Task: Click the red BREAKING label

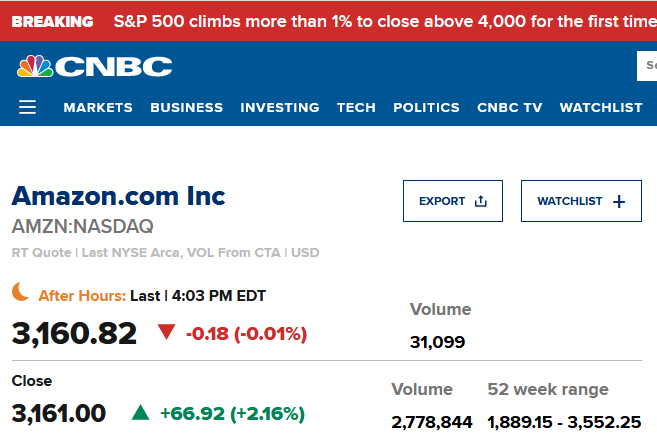Action: [52, 21]
